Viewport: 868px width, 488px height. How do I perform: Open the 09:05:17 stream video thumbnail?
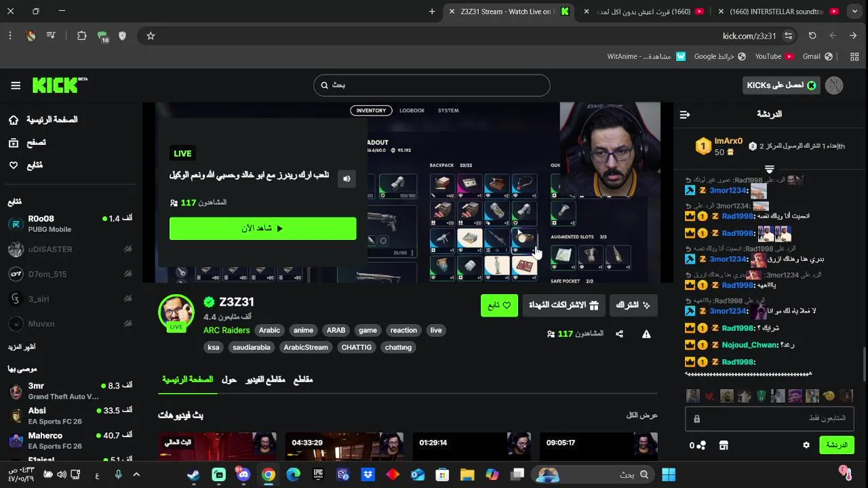click(x=599, y=447)
